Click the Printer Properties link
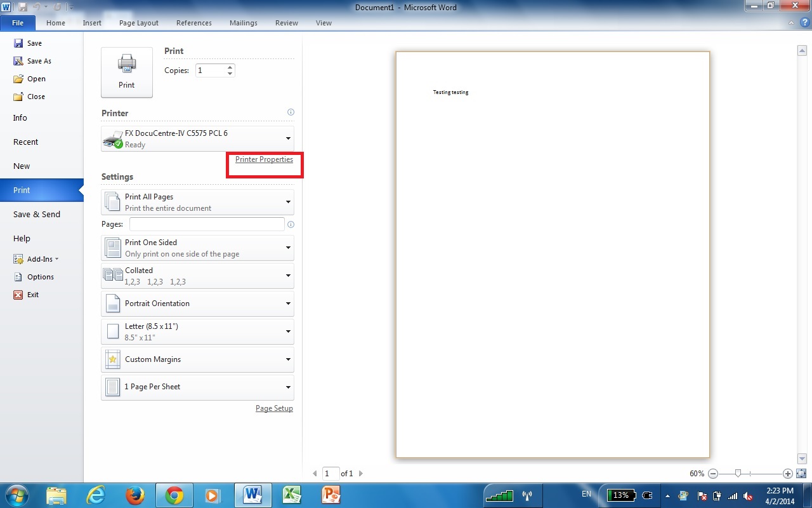This screenshot has height=508, width=812. [264, 159]
